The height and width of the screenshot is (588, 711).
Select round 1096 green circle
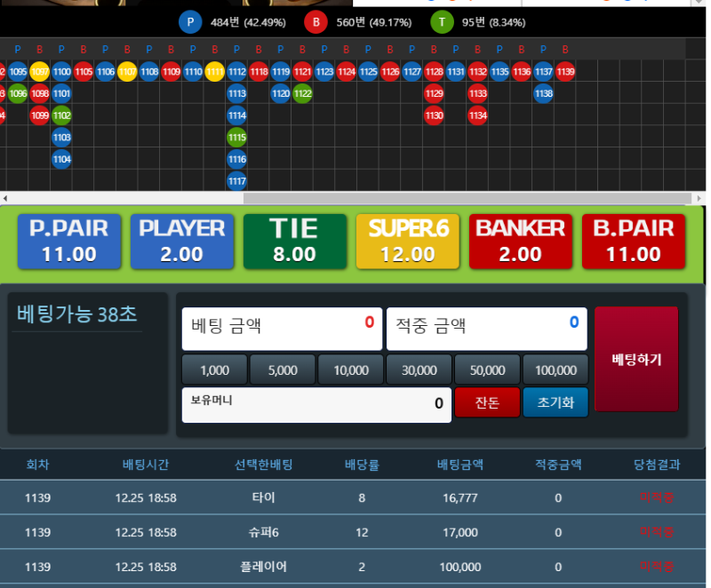[x=18, y=94]
